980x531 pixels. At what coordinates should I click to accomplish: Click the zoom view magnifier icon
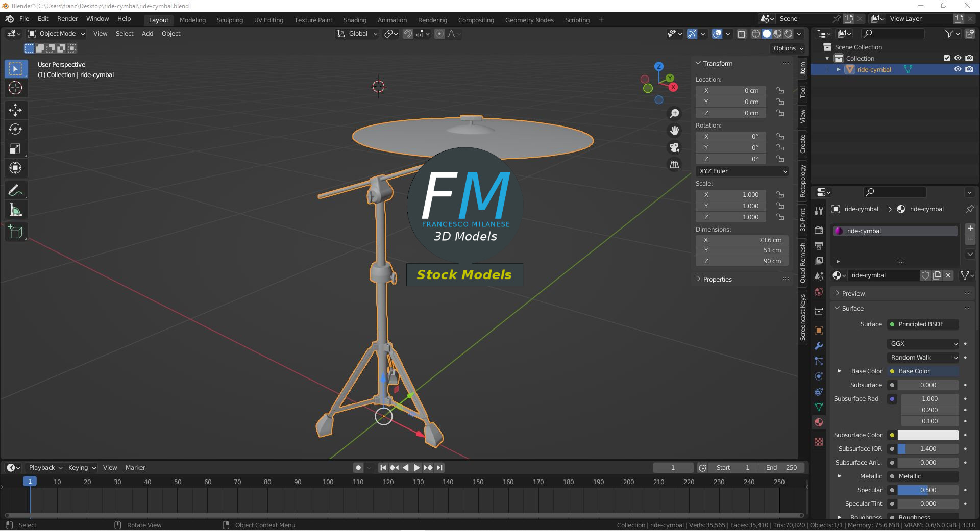click(x=674, y=114)
